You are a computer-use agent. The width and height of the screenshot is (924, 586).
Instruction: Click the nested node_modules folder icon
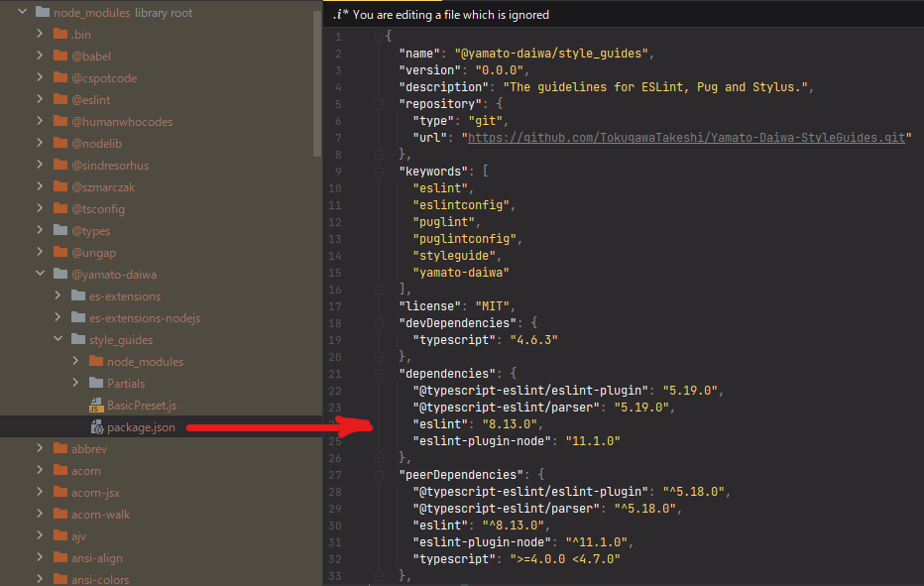[96, 361]
